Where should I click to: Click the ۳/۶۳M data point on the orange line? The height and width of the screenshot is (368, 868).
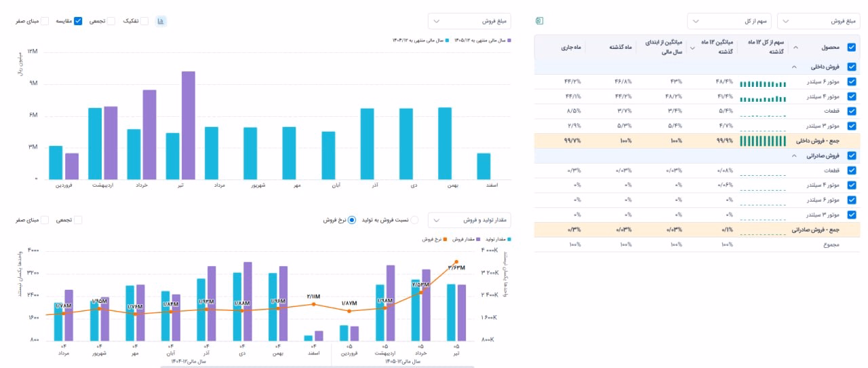click(x=456, y=262)
